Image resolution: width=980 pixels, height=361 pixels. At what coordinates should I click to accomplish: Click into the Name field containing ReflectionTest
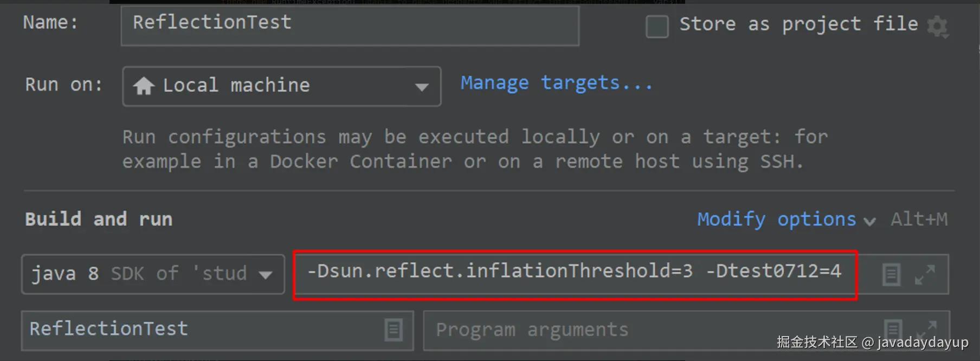click(350, 24)
